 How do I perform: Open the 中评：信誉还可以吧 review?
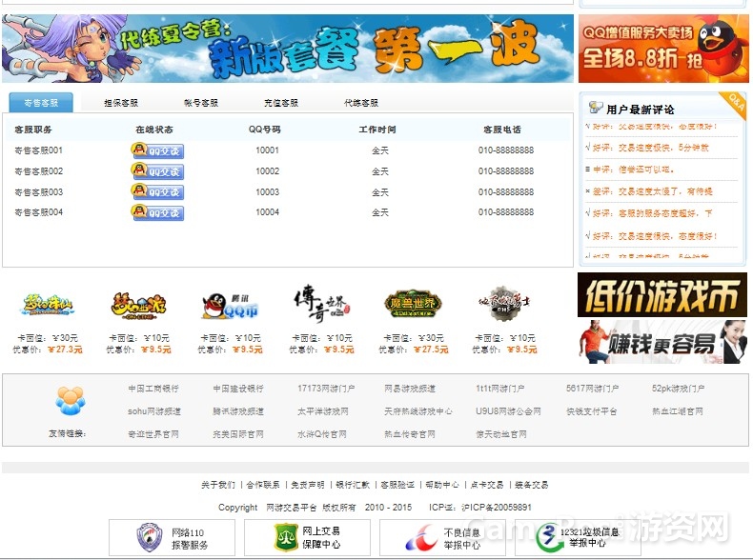[x=633, y=170]
